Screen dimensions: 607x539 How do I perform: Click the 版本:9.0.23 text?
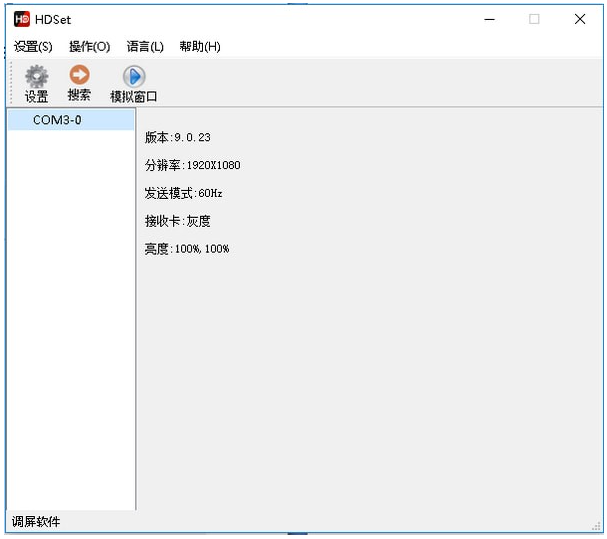tap(177, 137)
